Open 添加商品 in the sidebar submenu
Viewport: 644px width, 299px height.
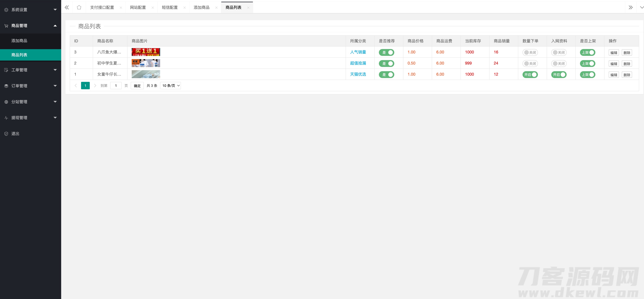[x=19, y=41]
